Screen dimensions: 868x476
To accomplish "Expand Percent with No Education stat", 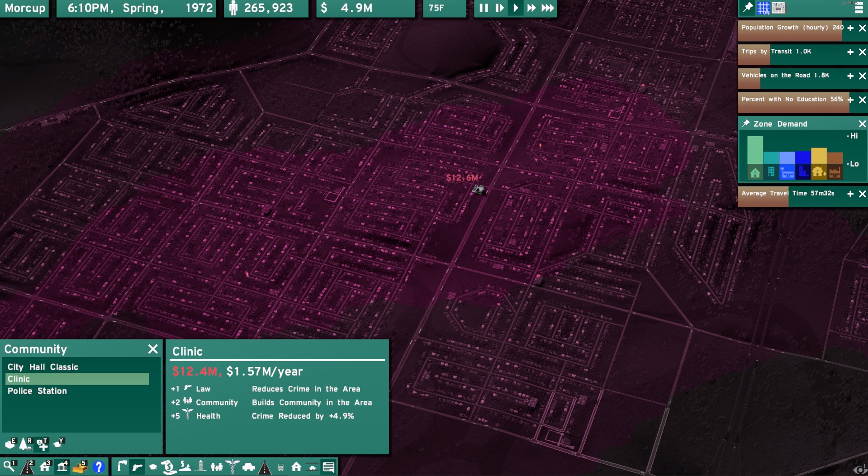I will [x=850, y=100].
